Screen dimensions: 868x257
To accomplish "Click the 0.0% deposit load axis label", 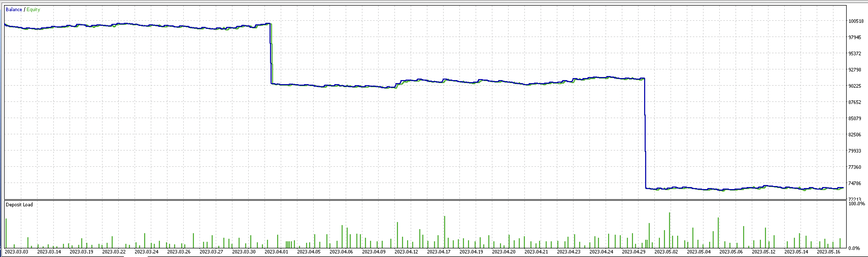I will click(854, 248).
